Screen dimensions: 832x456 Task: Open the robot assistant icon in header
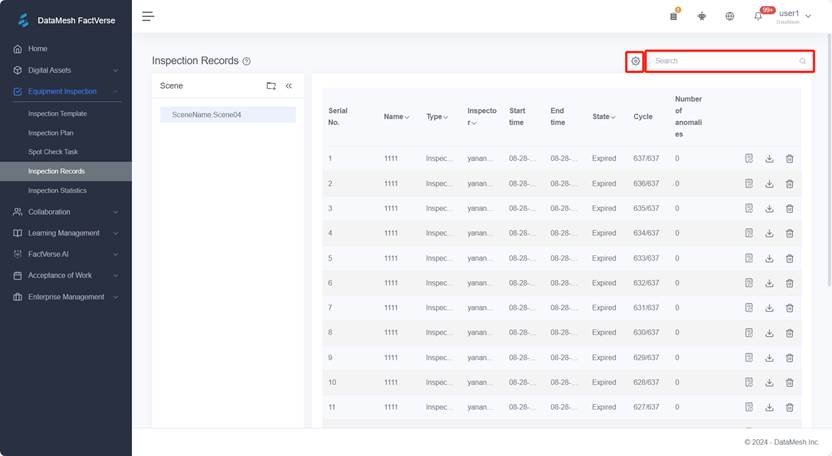702,16
